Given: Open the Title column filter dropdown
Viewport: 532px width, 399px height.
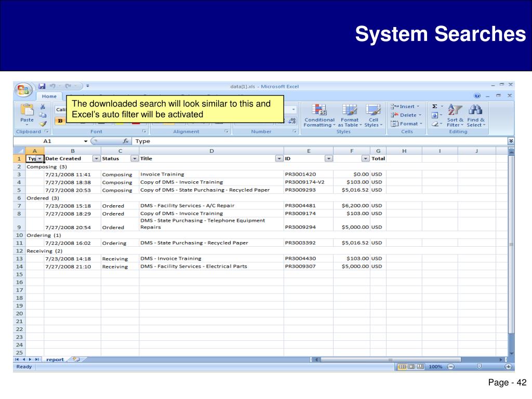Looking at the screenshot, I should pyautogui.click(x=279, y=159).
